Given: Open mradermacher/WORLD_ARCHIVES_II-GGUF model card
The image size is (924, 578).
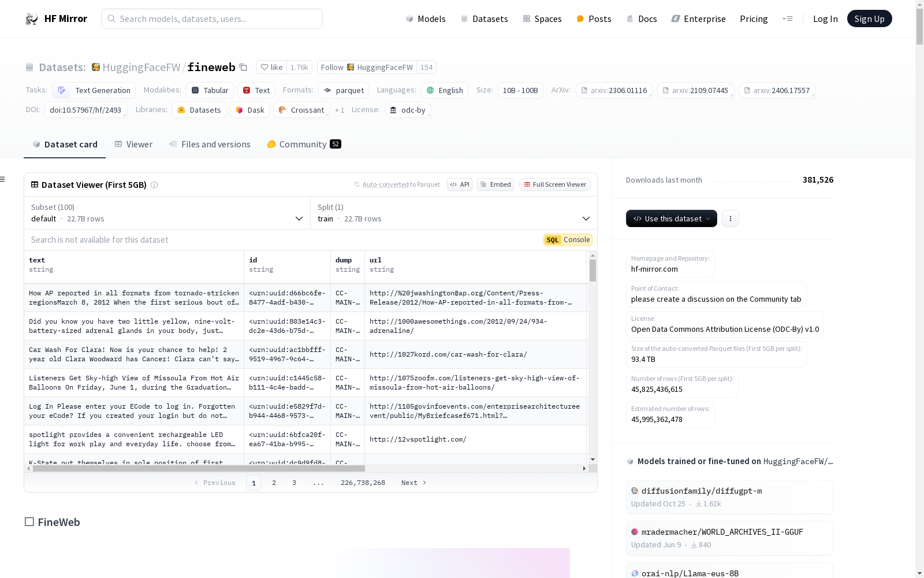Looking at the screenshot, I should pyautogui.click(x=729, y=538).
